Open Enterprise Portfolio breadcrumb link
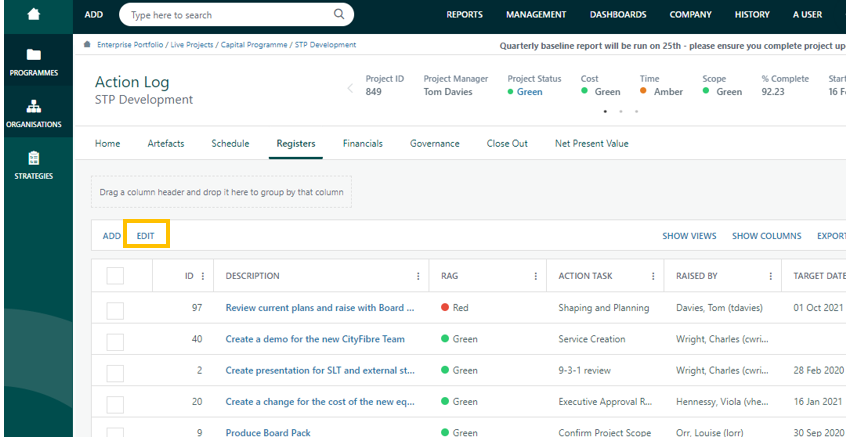 [130, 45]
